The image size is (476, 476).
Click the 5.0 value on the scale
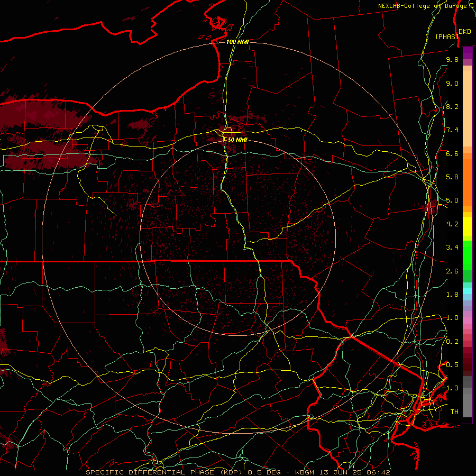coord(452,200)
